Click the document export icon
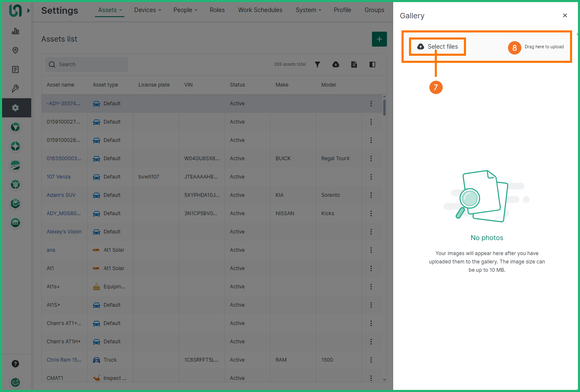This screenshot has width=580, height=392. [x=354, y=65]
